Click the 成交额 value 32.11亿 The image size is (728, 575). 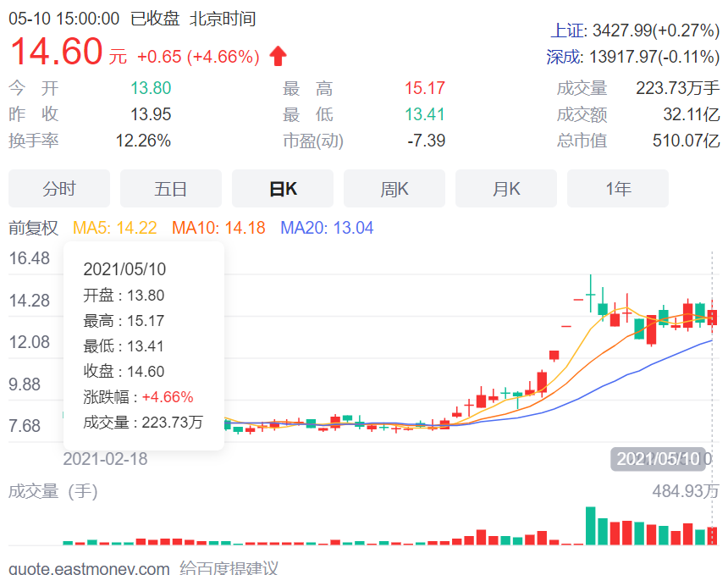click(x=692, y=114)
